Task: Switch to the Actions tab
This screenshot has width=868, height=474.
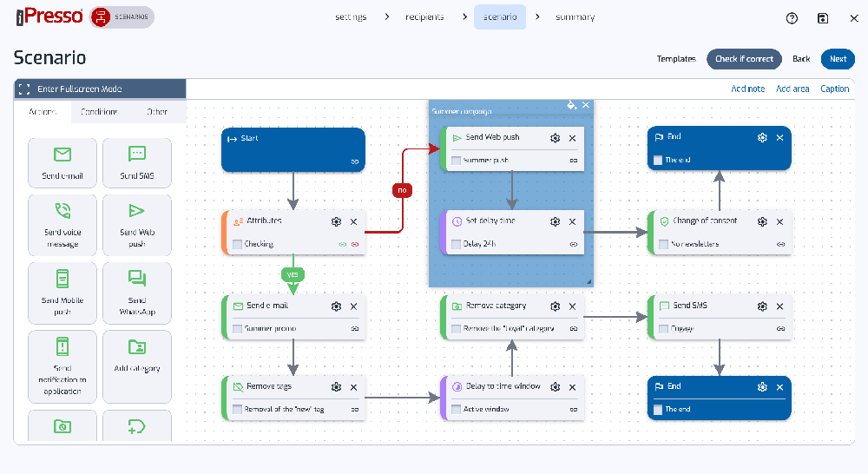Action: (43, 112)
